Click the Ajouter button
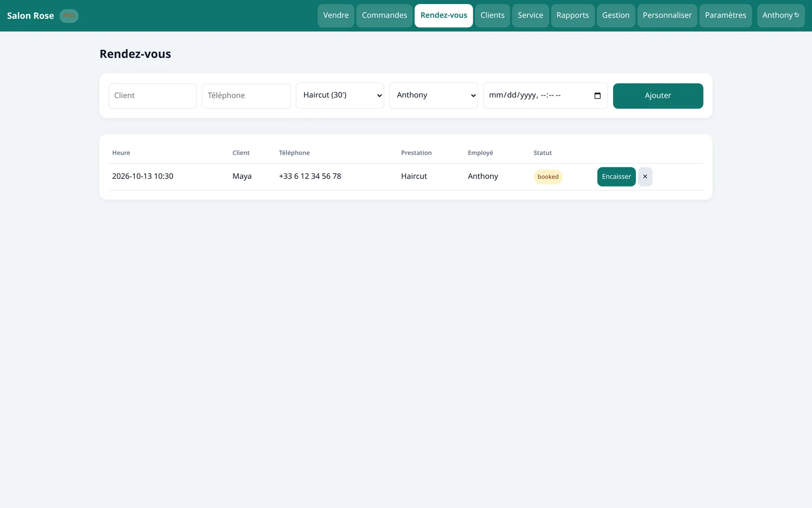Viewport: 812px width, 508px height. tap(658, 96)
